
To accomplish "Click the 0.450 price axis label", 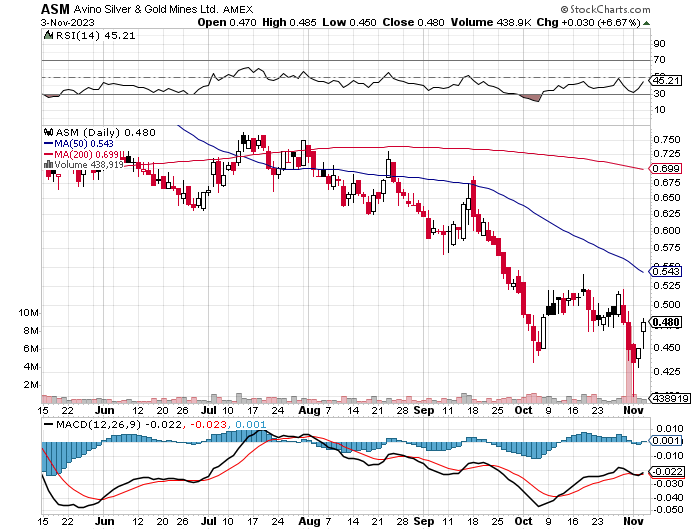I will pos(667,347).
